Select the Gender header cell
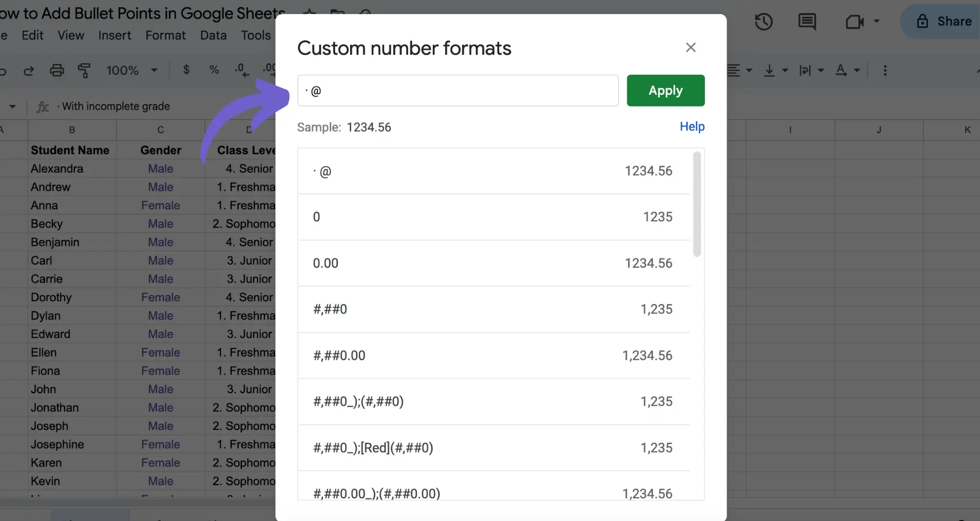The height and width of the screenshot is (521, 980). click(x=161, y=150)
